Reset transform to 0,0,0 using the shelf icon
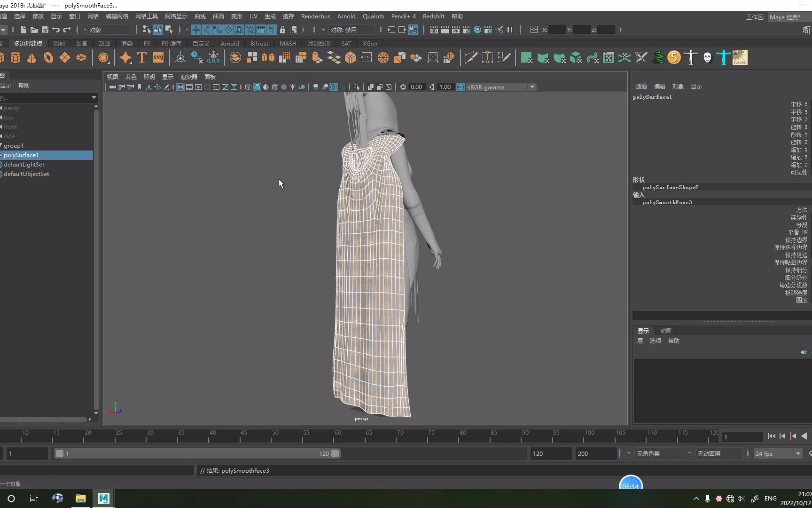Image resolution: width=812 pixels, height=508 pixels. pos(214,57)
